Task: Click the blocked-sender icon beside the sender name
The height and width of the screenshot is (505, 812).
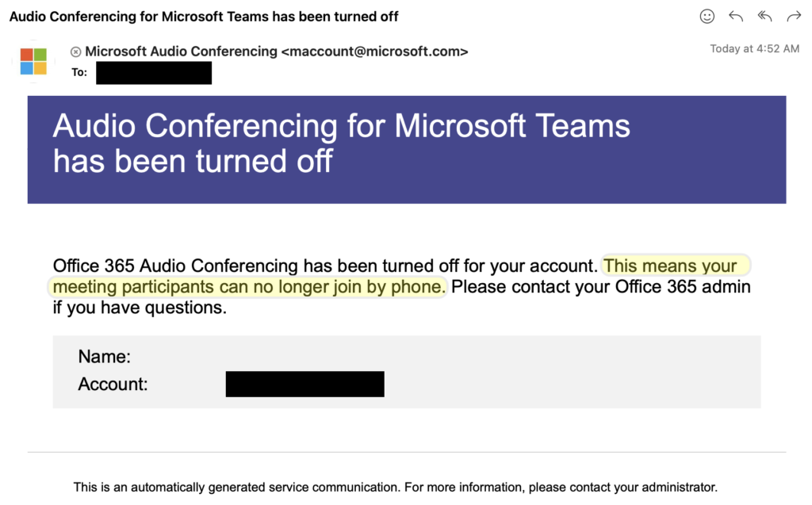Action: click(75, 51)
